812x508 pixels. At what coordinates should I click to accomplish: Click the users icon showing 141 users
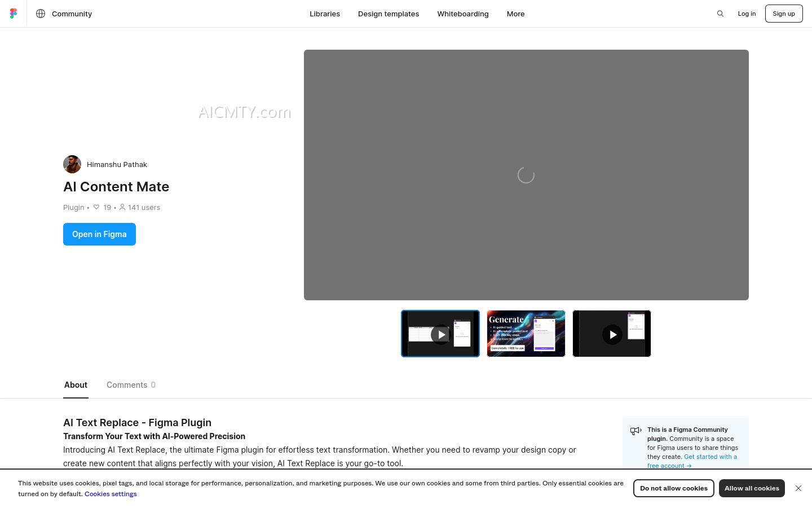123,207
